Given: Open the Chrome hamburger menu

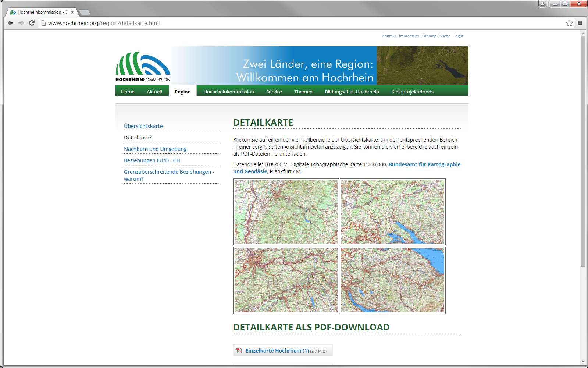Looking at the screenshot, I should pos(580,23).
